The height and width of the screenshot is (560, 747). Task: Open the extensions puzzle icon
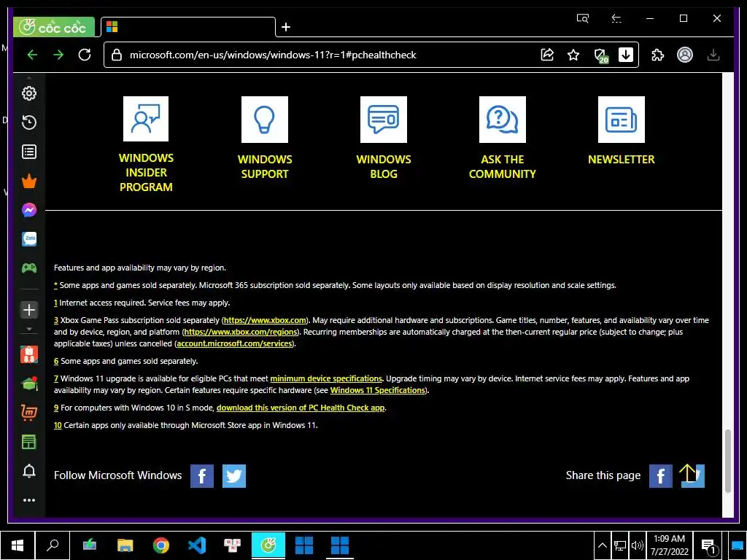click(658, 55)
